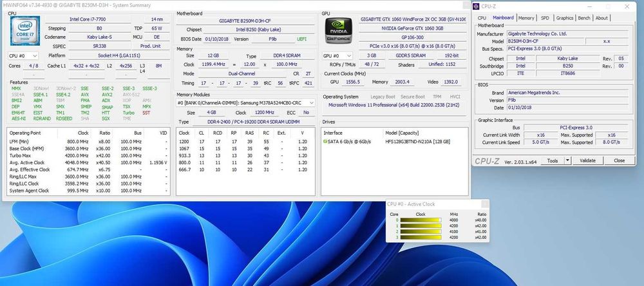Click the Unified: 1152 shaders field
The image size is (644, 286).
[x=443, y=64]
